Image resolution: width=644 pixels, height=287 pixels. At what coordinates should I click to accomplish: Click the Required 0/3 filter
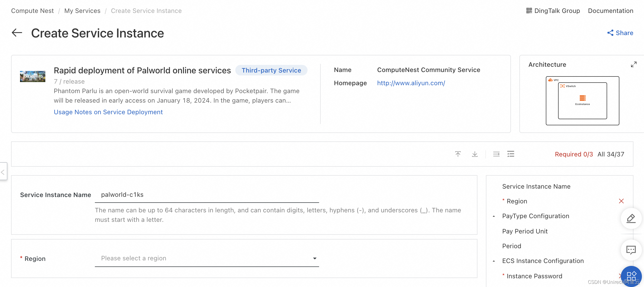pyautogui.click(x=574, y=154)
